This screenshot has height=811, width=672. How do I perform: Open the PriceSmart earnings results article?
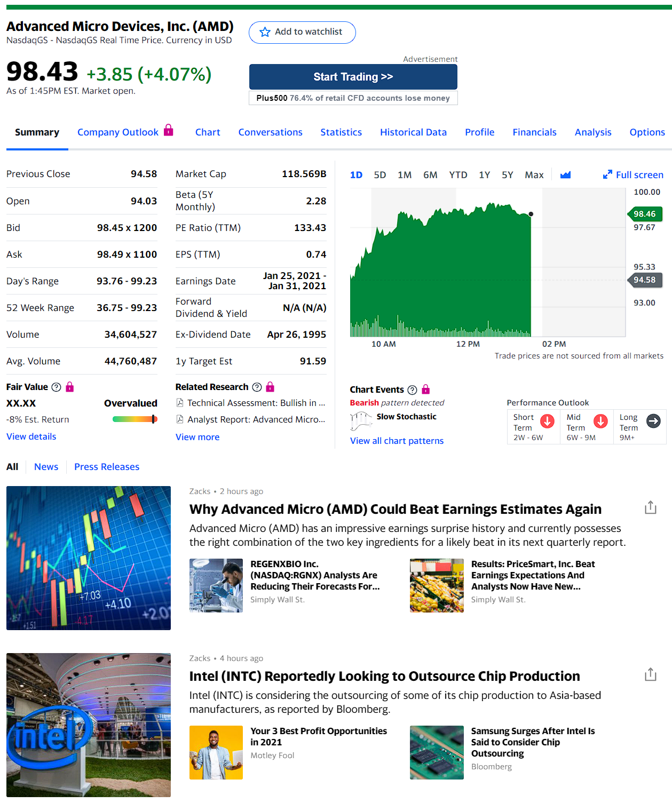pos(533,575)
